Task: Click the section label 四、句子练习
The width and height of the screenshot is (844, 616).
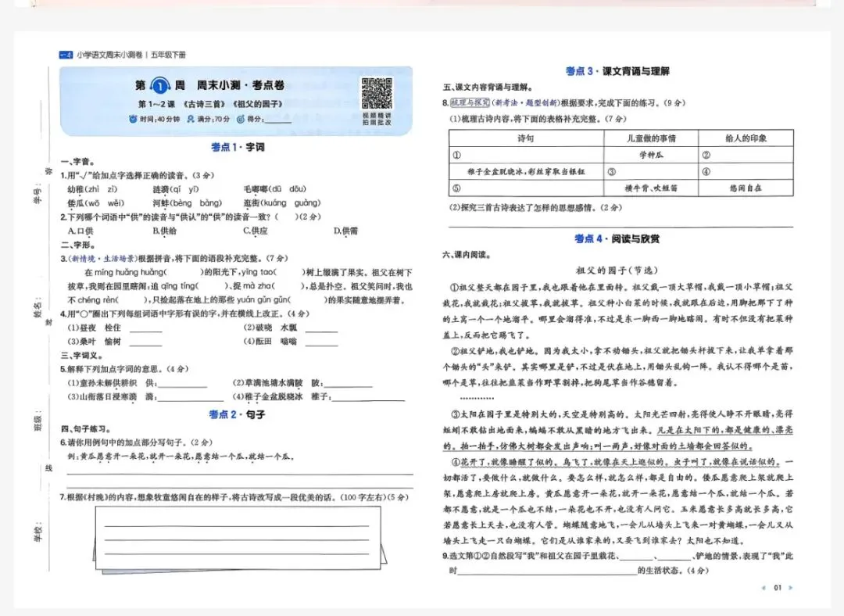Action: coord(86,429)
